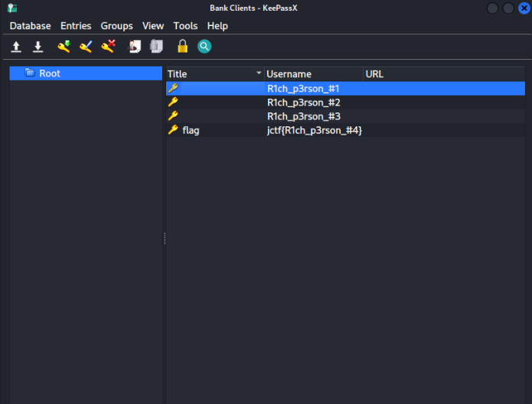
Task: Click the Root group folder icon
Action: click(x=30, y=73)
